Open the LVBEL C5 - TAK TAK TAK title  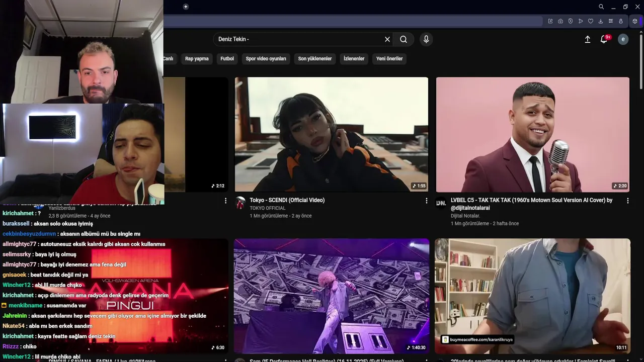[531, 204]
